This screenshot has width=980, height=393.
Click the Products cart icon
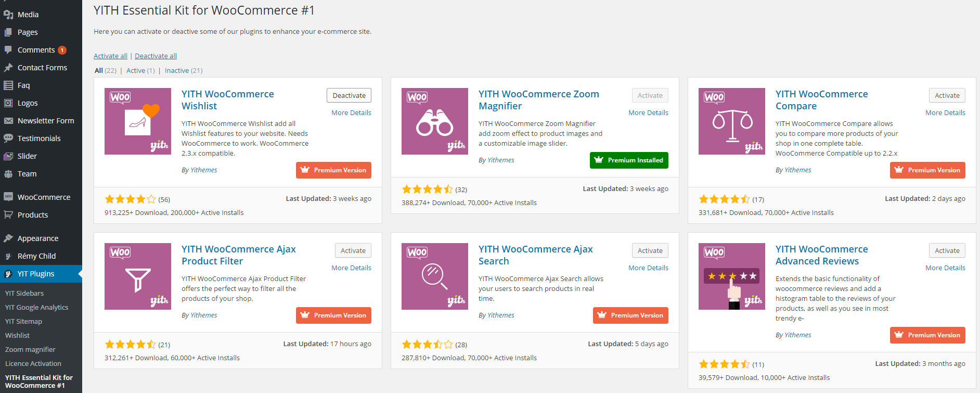coord(8,215)
